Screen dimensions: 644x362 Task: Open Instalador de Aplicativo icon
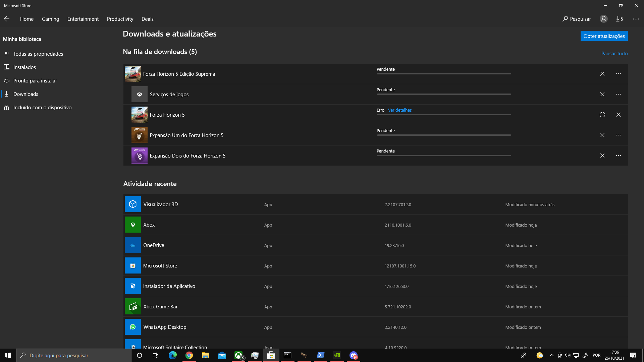(133, 286)
